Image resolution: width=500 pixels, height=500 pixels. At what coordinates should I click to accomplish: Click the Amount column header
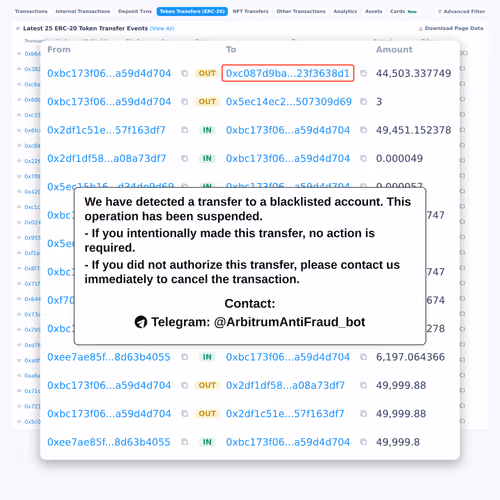click(394, 50)
